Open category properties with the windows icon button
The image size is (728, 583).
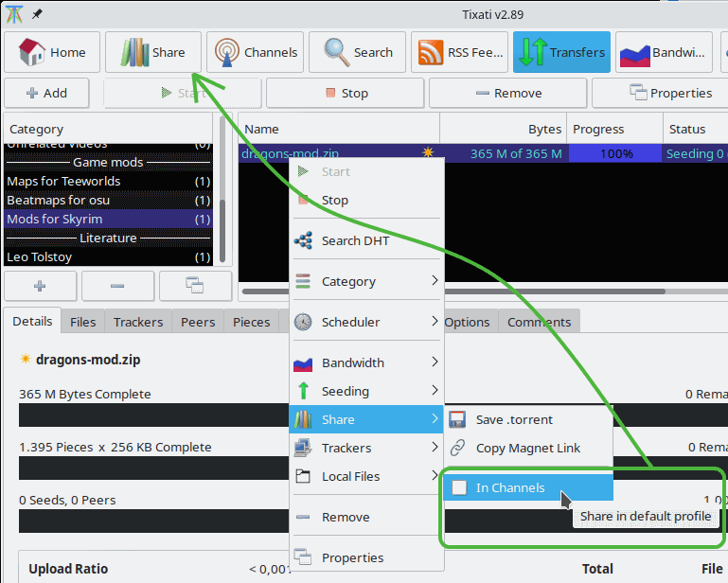pos(195,286)
